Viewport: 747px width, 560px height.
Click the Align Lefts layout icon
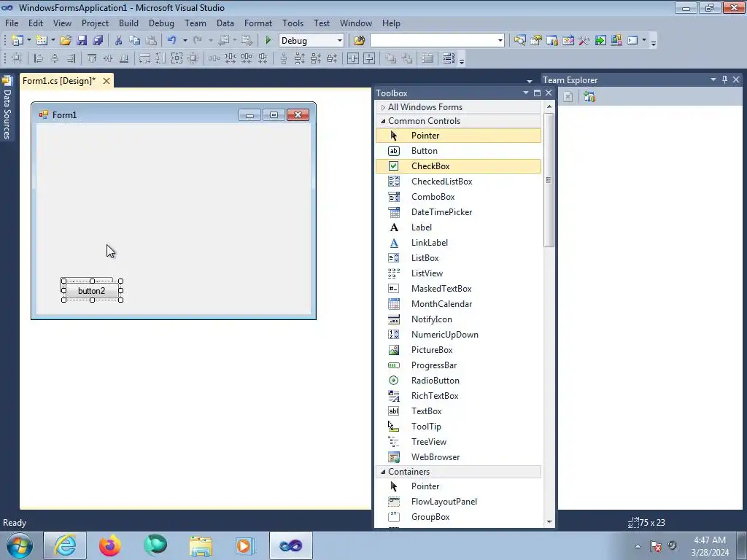click(x=39, y=58)
